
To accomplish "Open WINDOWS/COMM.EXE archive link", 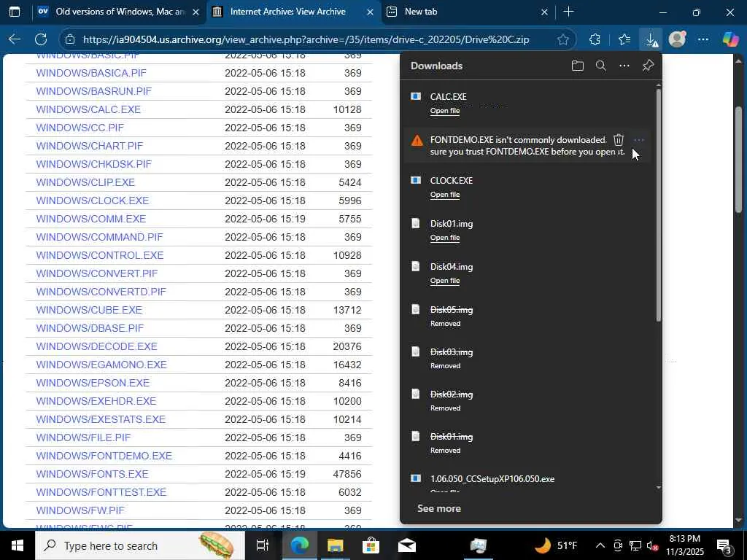I will coord(91,219).
